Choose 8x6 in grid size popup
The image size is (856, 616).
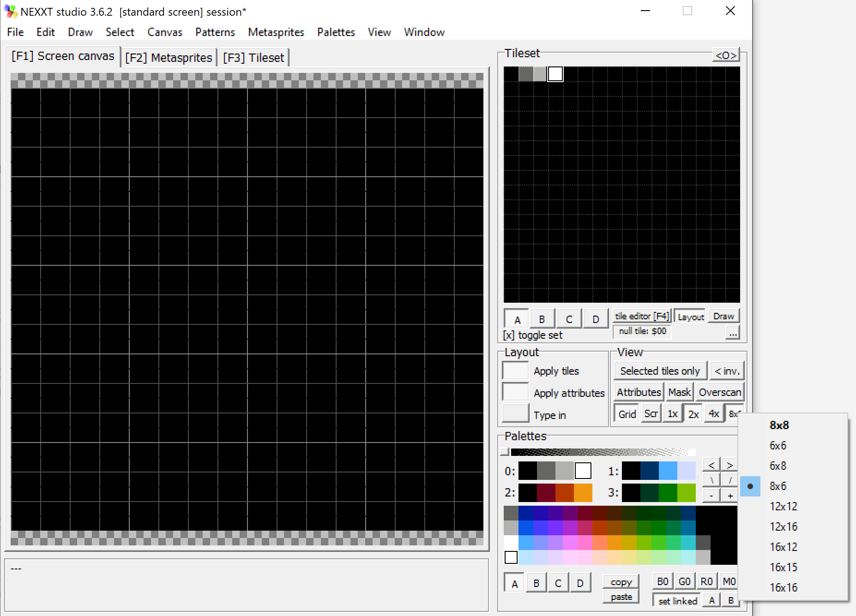coord(793,486)
